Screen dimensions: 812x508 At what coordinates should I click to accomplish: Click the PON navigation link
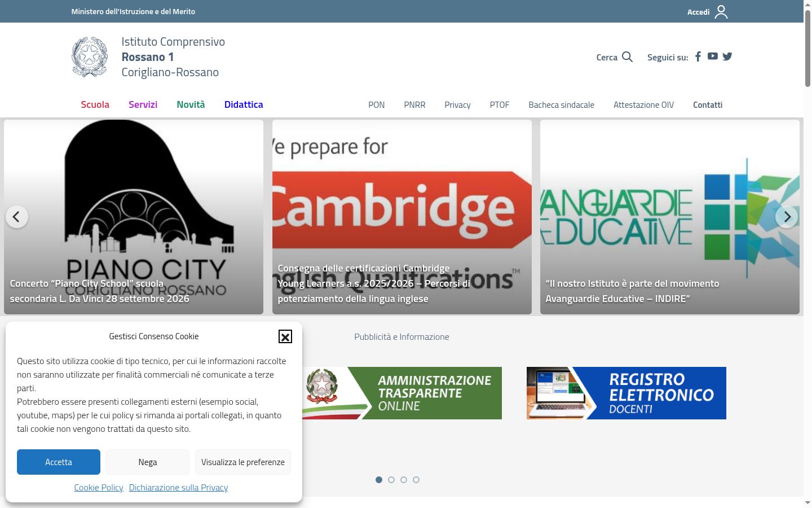[377, 105]
